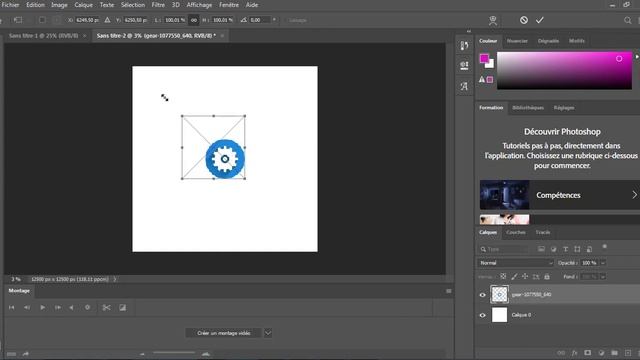Click the layer search type field
This screenshot has width=640, height=360.
tap(504, 249)
